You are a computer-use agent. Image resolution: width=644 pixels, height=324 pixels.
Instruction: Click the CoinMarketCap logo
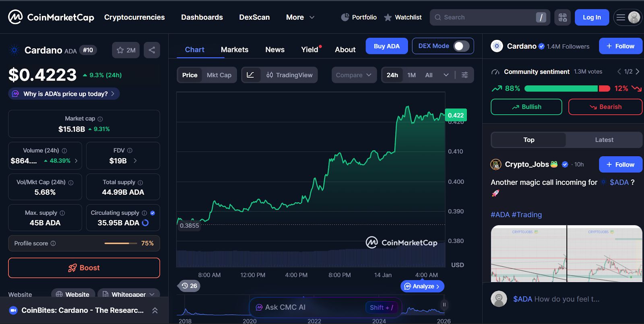tap(51, 17)
